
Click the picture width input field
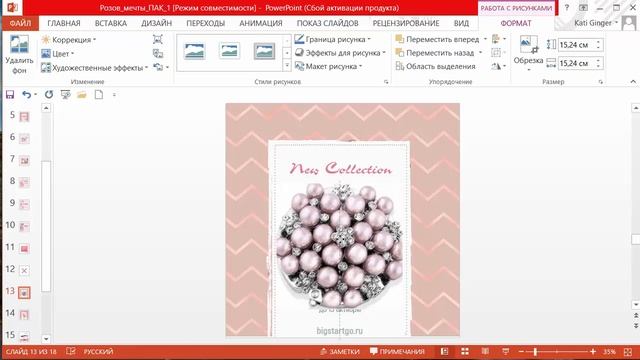(576, 63)
